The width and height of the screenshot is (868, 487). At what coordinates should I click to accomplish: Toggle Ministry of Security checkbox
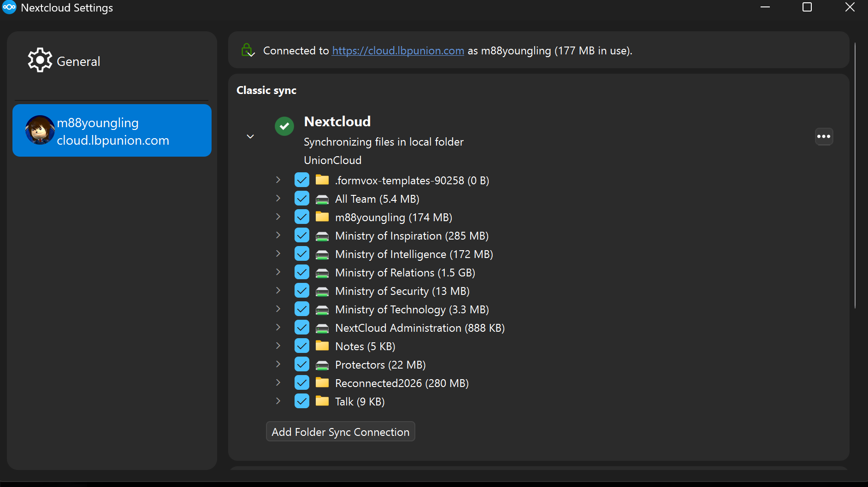pyautogui.click(x=302, y=290)
